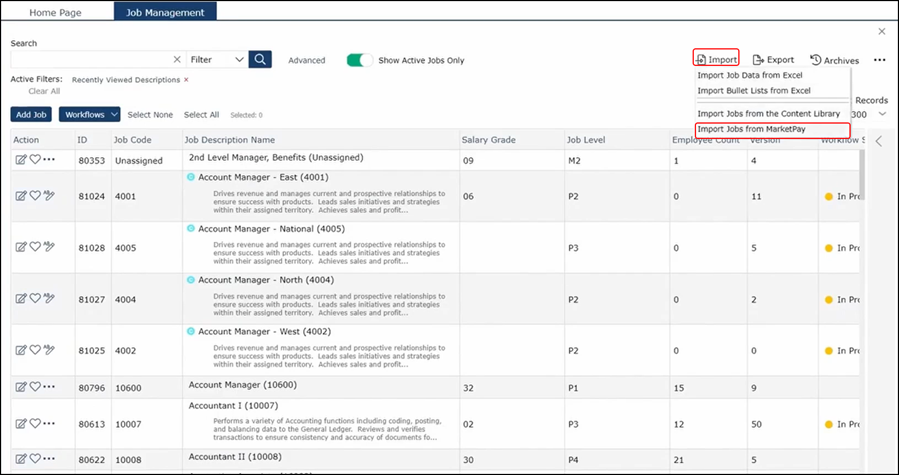Switch to the Home Page tab
This screenshot has height=476, width=899.
[x=56, y=13]
